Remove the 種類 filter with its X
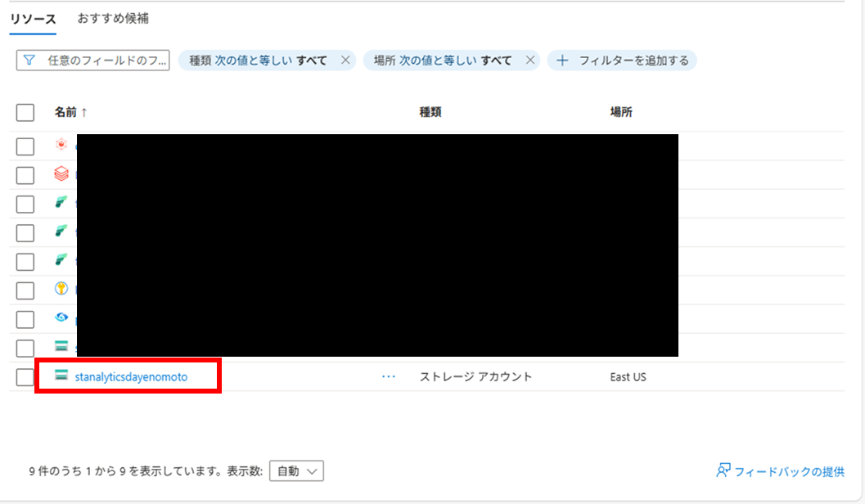Image resolution: width=865 pixels, height=504 pixels. 345,60
